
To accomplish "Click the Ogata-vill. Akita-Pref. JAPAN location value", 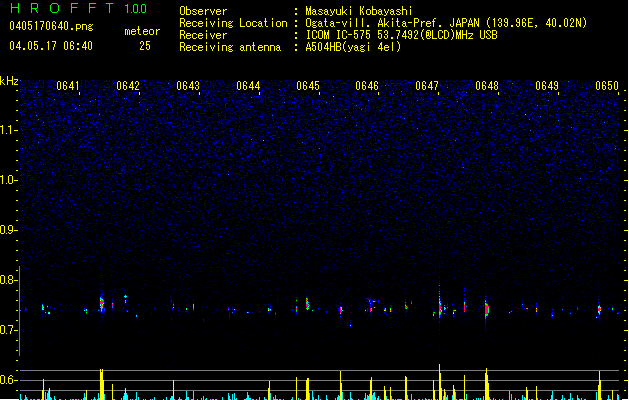I will 446,23.
